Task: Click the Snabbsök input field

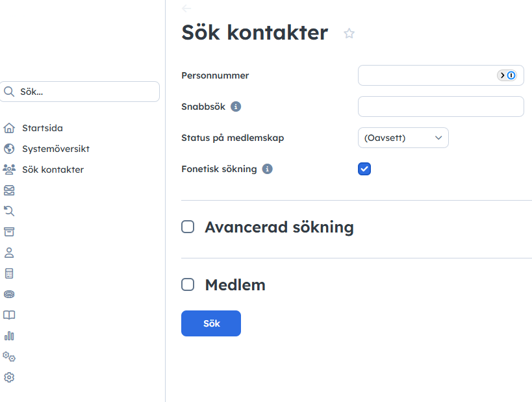Action: click(x=440, y=107)
